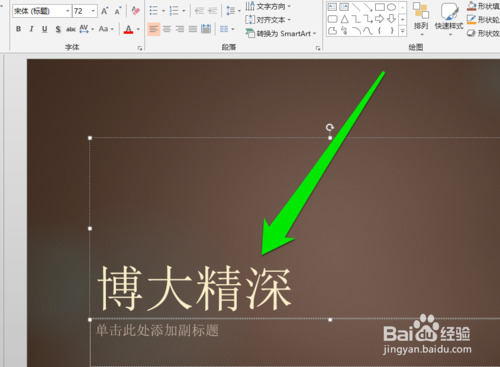This screenshot has height=367, width=500.
Task: Apply distributed alignment icon
Action: click(x=206, y=29)
